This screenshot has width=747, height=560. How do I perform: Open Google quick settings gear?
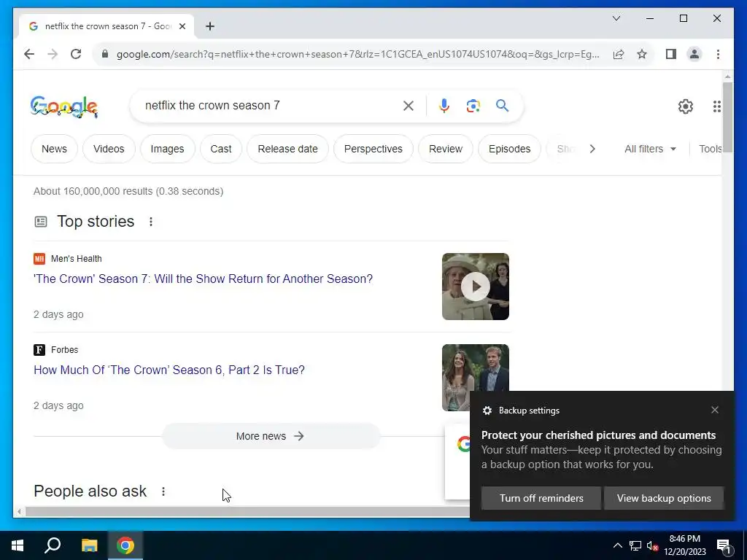[686, 106]
